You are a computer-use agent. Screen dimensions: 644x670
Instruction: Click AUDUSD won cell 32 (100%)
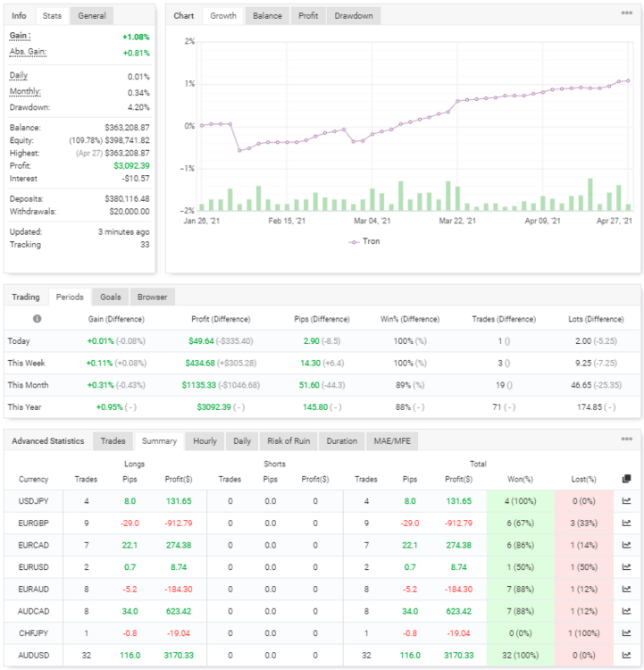520,655
